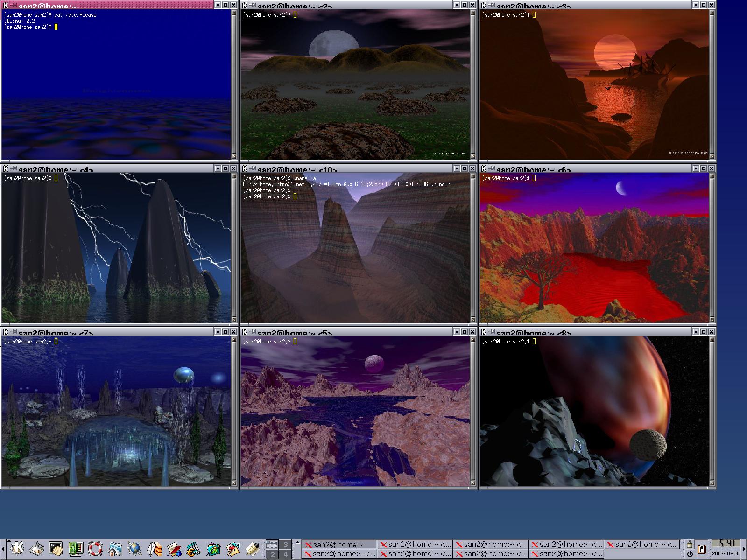Open window menu of terminal <10>
Image resolution: width=747 pixels, height=560 pixels.
(245, 168)
